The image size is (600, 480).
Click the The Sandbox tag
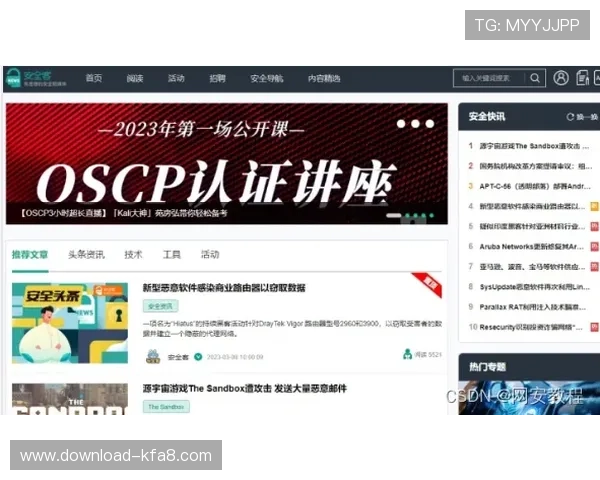[166, 407]
